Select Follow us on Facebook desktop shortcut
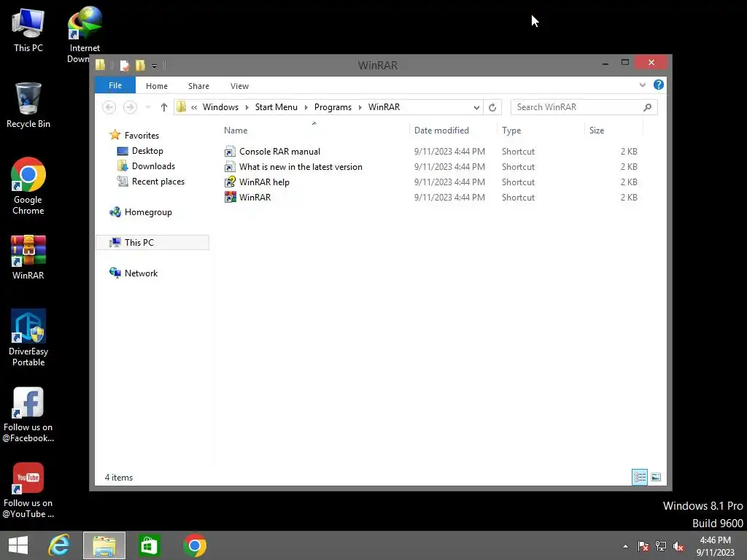 [x=28, y=415]
